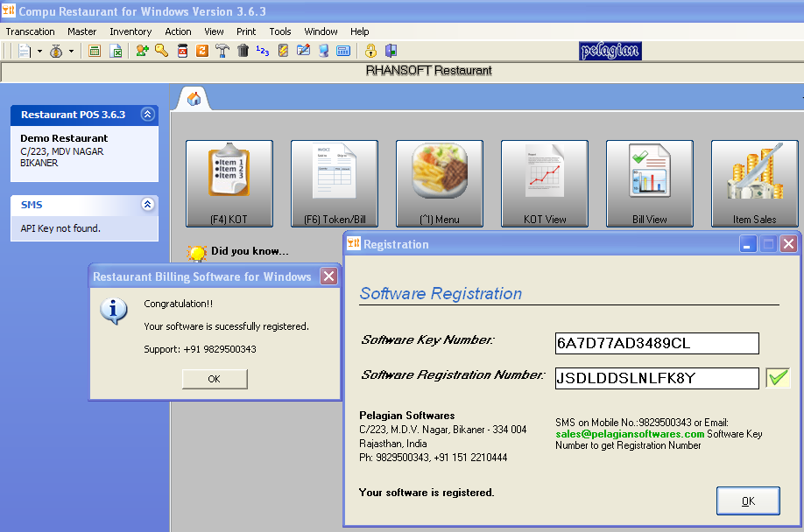Click OK in the Registration window
Screen dimensions: 804x532
tap(748, 500)
